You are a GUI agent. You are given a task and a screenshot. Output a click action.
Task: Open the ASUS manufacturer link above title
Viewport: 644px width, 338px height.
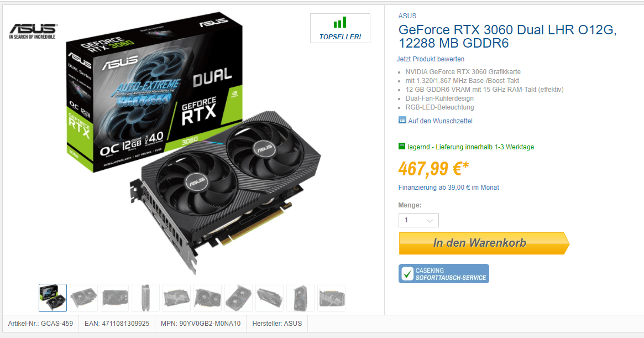pos(407,15)
